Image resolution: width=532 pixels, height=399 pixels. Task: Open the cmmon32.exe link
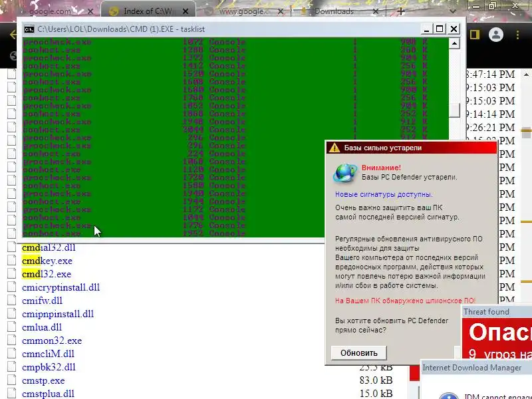pos(52,340)
